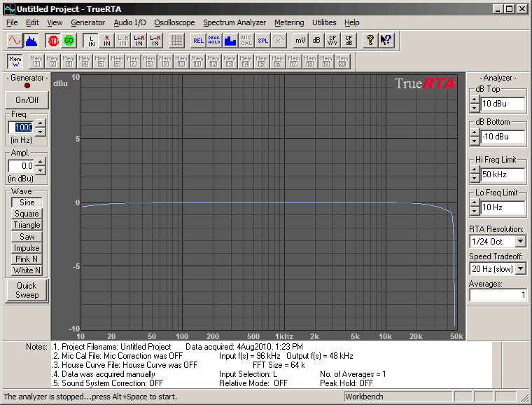532x405 pixels.
Task: Open the Utilities menu
Action: (x=324, y=22)
